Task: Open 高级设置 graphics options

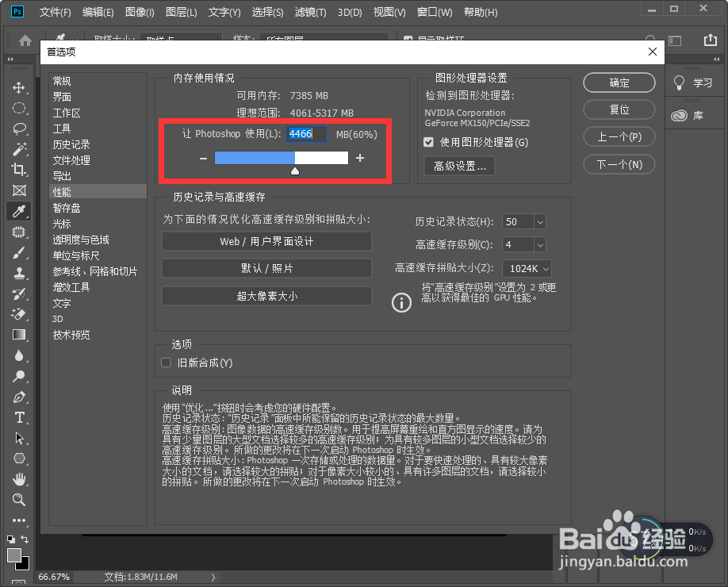Action: point(460,166)
